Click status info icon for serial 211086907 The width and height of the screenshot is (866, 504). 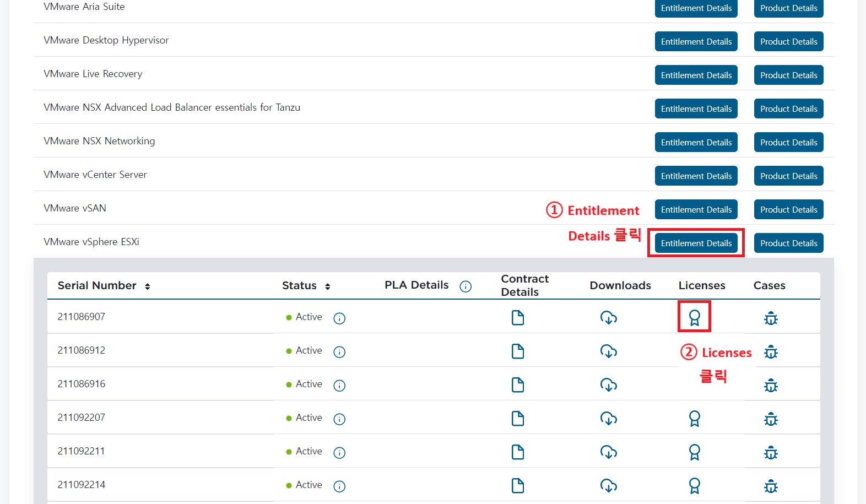tap(339, 318)
